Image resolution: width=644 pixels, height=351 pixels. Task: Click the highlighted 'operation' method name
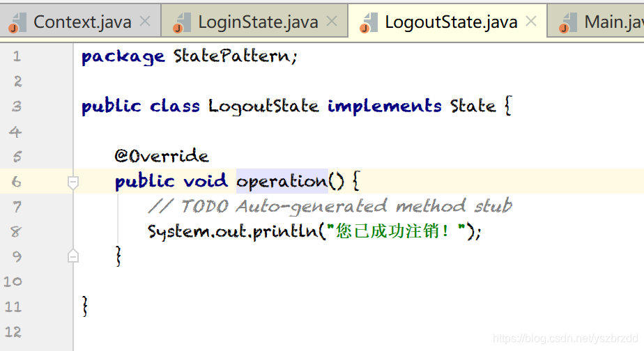click(x=282, y=181)
